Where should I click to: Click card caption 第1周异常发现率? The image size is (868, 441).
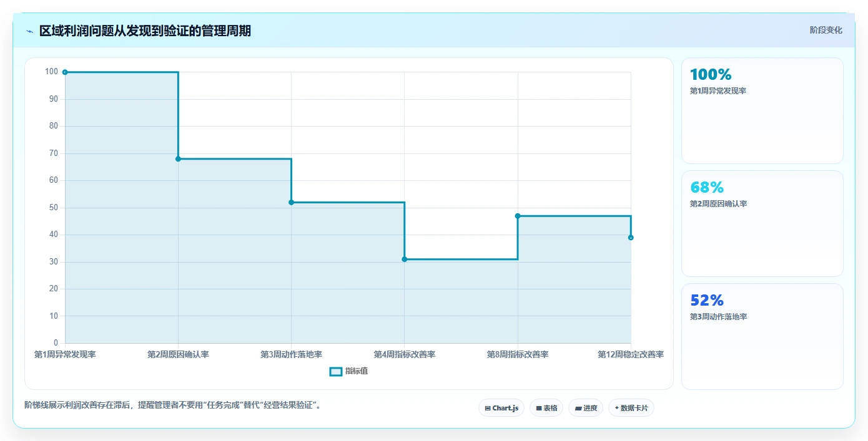[x=718, y=91]
